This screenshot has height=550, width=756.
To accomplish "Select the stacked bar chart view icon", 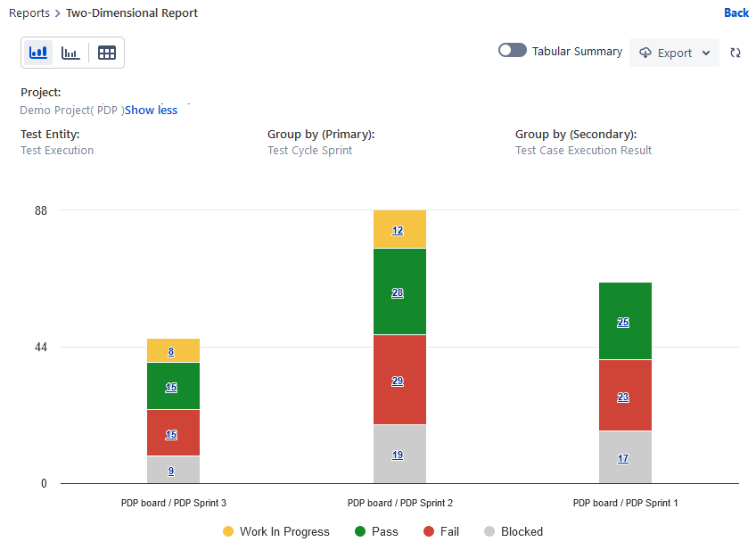I will coord(38,53).
